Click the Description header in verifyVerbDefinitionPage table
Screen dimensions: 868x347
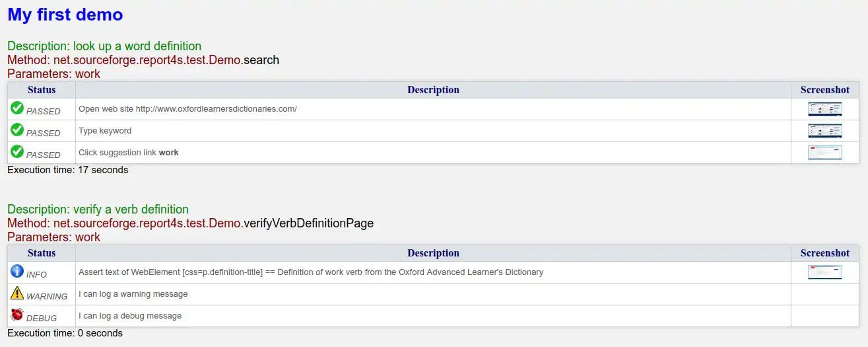tap(433, 253)
